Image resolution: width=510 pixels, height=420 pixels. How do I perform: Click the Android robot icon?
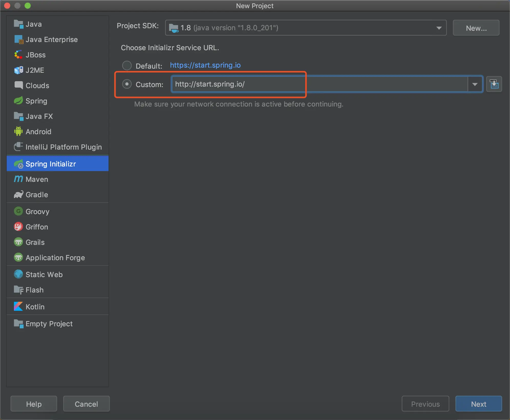[18, 131]
